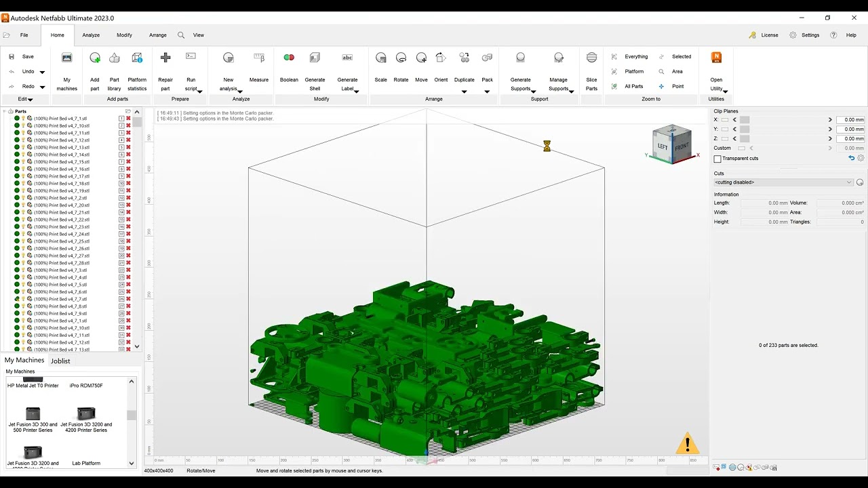Viewport: 868px width, 488px height.
Task: Open the Duplicate dropdown arrow
Action: tap(465, 91)
